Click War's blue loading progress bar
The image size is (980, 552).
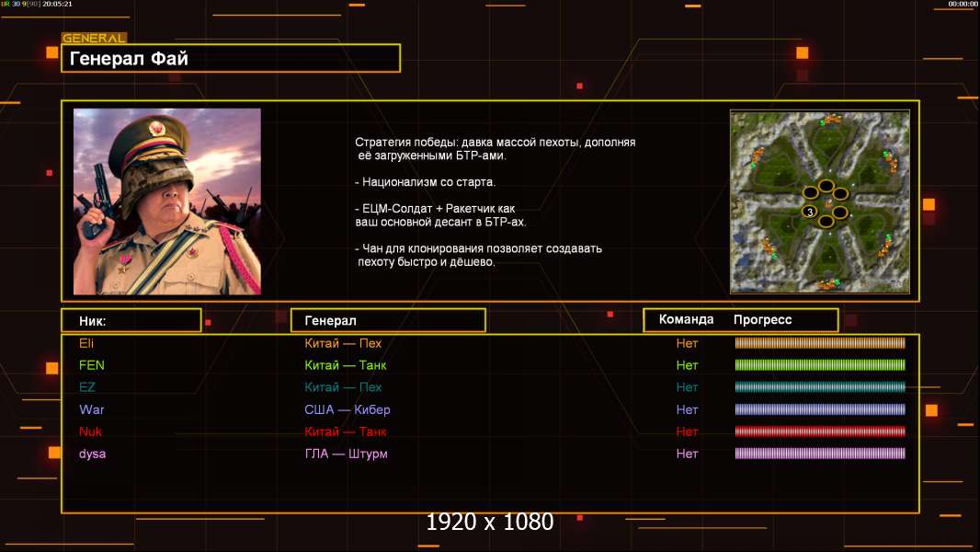[820, 409]
